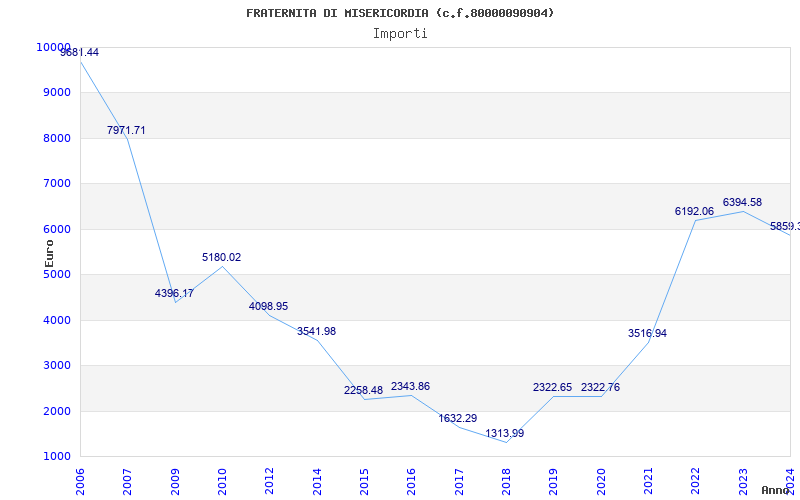Click the 2012 year label
The width and height of the screenshot is (800, 500).
pyautogui.click(x=269, y=482)
